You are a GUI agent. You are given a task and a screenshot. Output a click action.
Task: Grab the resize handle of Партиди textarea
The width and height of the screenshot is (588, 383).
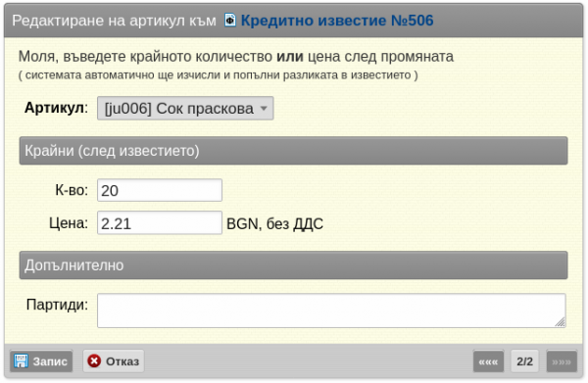click(x=561, y=322)
